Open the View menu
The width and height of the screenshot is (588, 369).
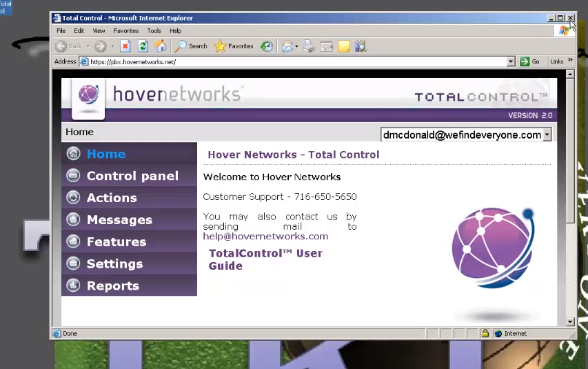(99, 31)
